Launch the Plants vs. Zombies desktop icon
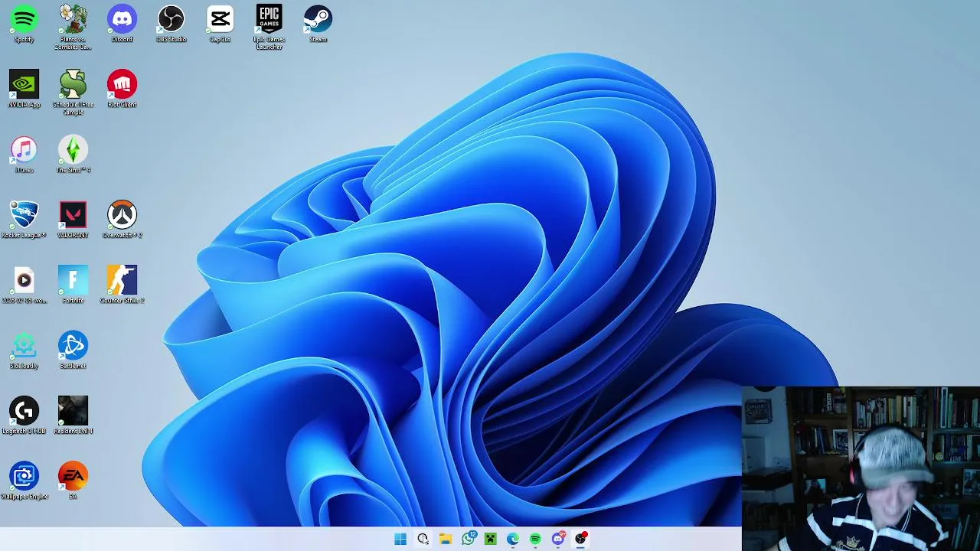This screenshot has height=551, width=980. click(x=73, y=28)
